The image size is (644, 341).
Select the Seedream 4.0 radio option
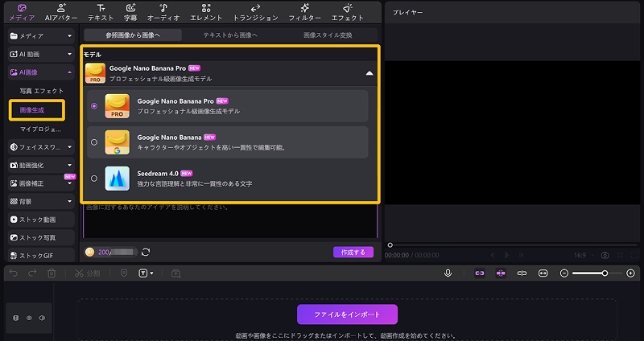(94, 179)
